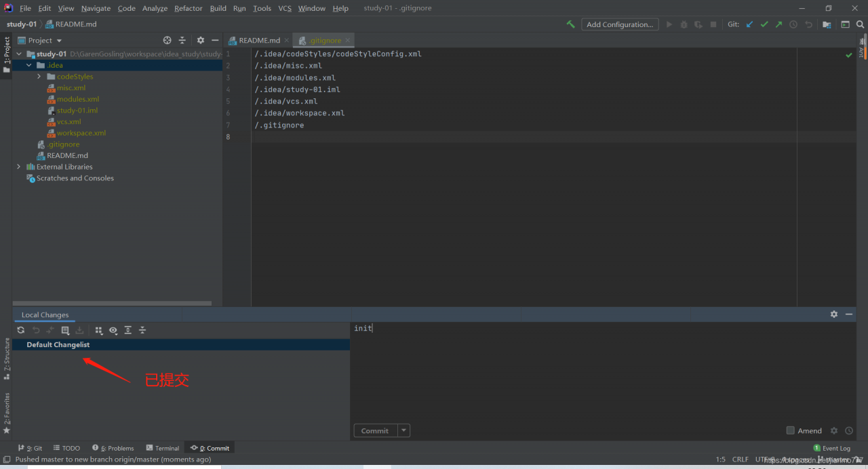Click the Add Configuration button
Image resolution: width=868 pixels, height=469 pixels.
point(620,24)
